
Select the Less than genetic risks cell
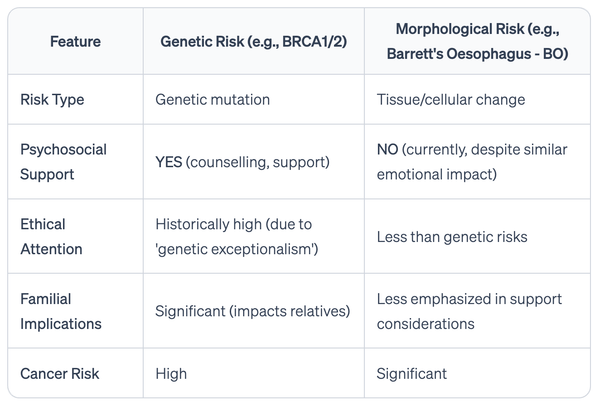(x=449, y=237)
